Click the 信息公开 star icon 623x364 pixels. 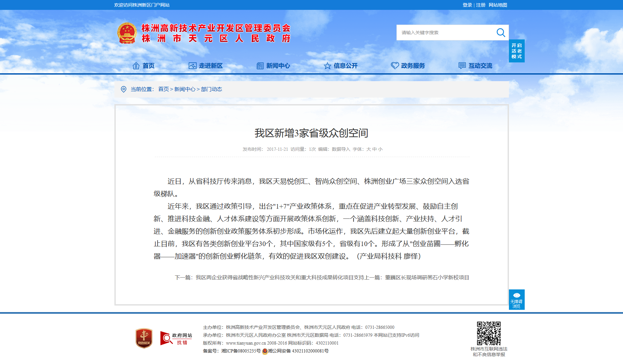click(x=327, y=66)
